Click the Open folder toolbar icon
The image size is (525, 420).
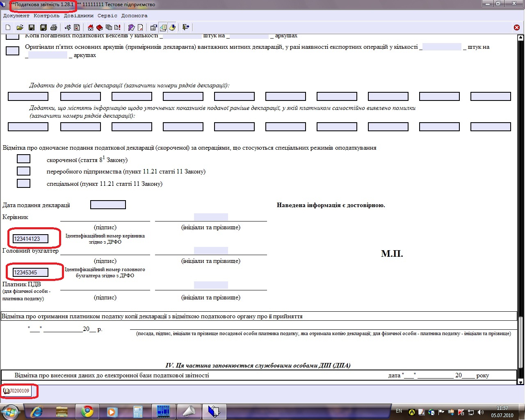[20, 27]
